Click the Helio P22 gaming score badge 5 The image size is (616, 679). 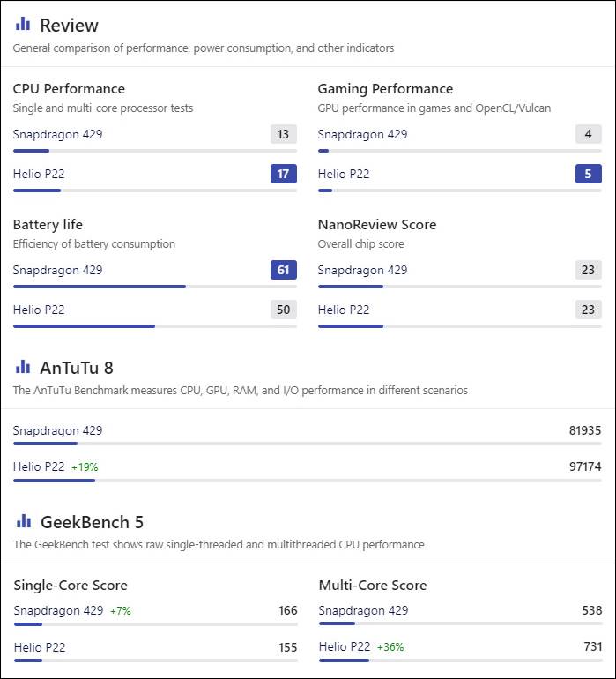[x=589, y=174]
